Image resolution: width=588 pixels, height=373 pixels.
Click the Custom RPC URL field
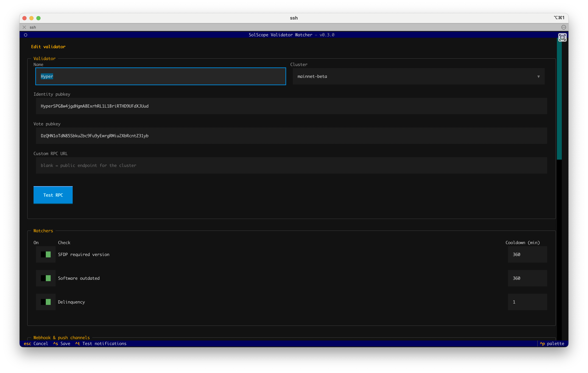pos(291,165)
